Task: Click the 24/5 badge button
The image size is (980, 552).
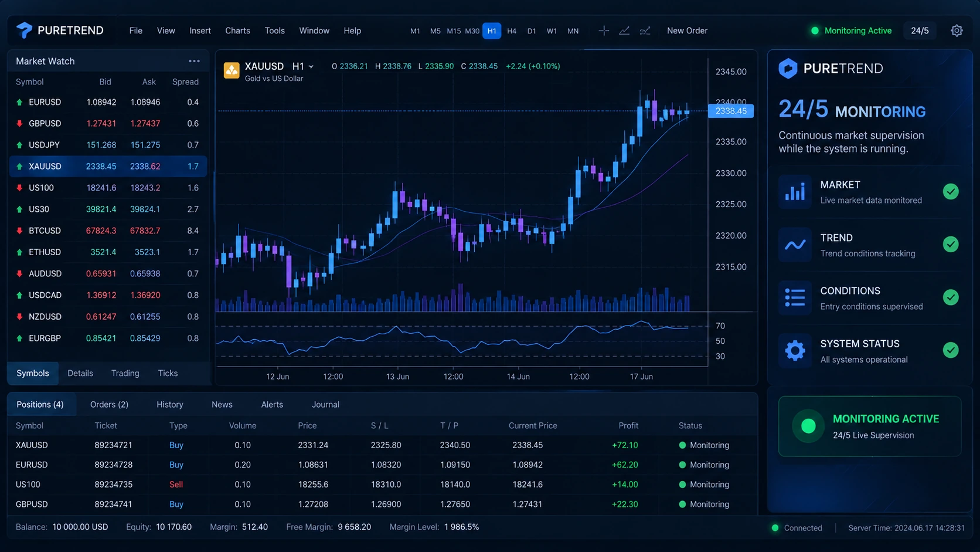Action: 920,31
